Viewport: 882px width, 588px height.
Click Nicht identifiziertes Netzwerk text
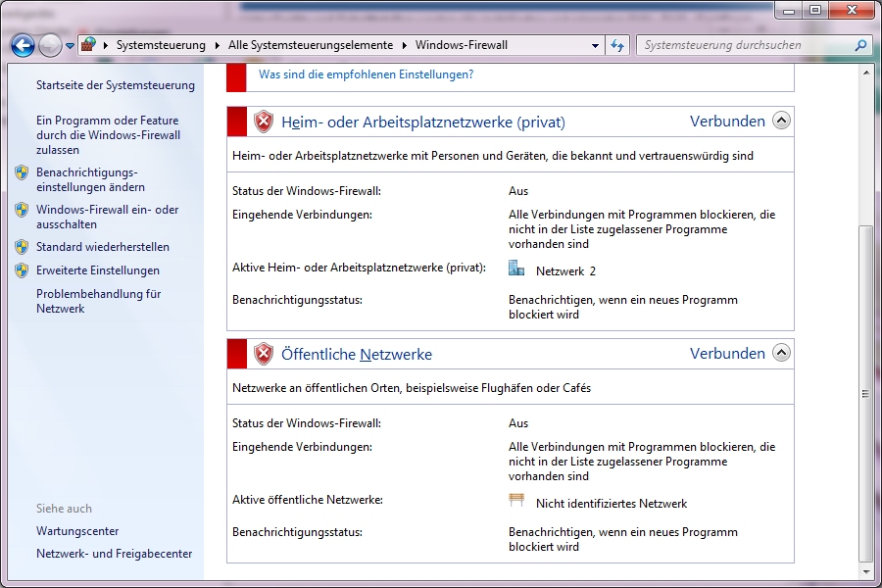pyautogui.click(x=612, y=504)
